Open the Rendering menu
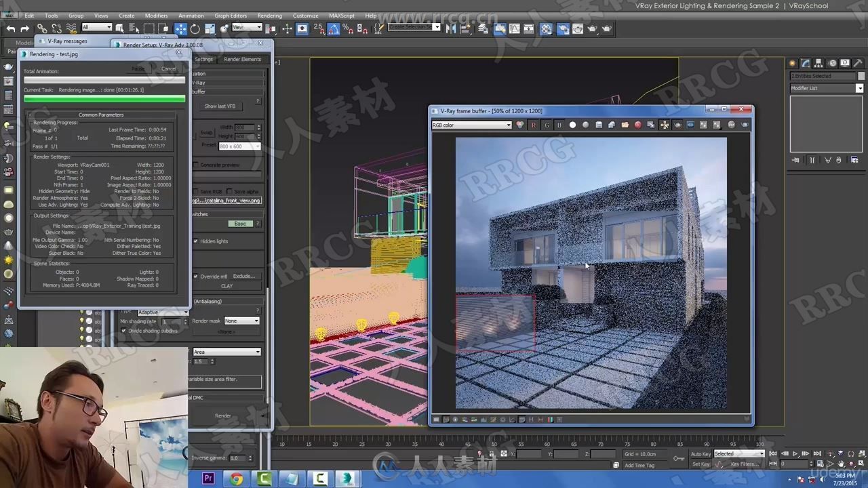 tap(270, 16)
